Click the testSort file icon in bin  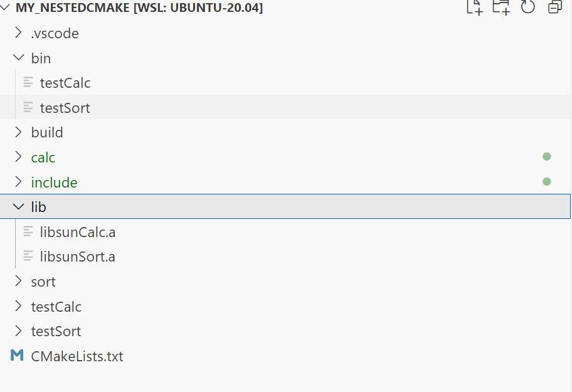tap(28, 108)
